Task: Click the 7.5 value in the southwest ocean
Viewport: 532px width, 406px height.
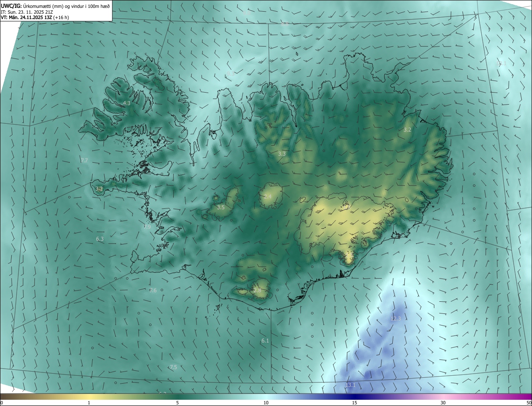Action: [173, 367]
